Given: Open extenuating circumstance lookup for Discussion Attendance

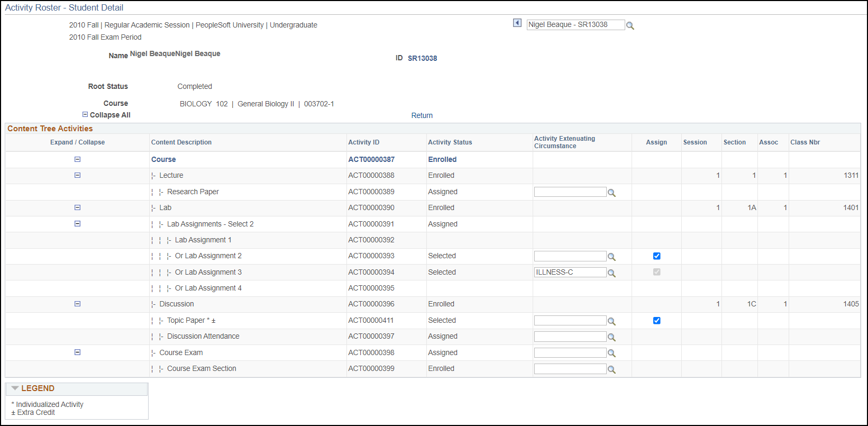Looking at the screenshot, I should pos(611,337).
